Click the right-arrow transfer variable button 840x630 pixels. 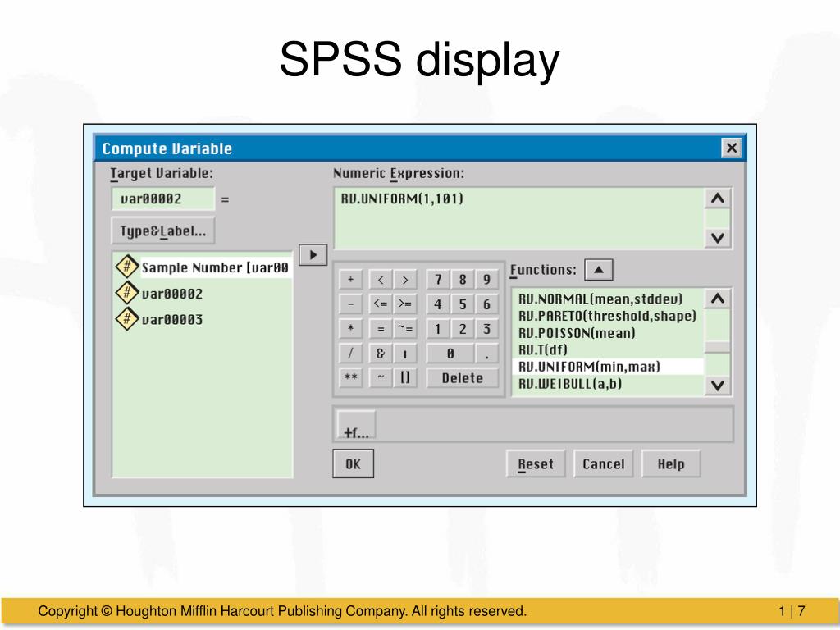pos(313,254)
